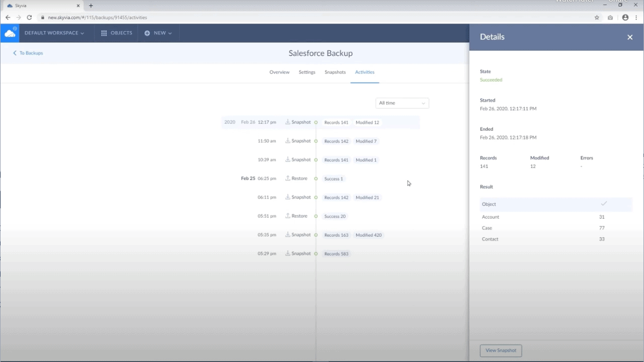The width and height of the screenshot is (644, 362).
Task: Select the Records 583 badge
Action: pyautogui.click(x=336, y=253)
